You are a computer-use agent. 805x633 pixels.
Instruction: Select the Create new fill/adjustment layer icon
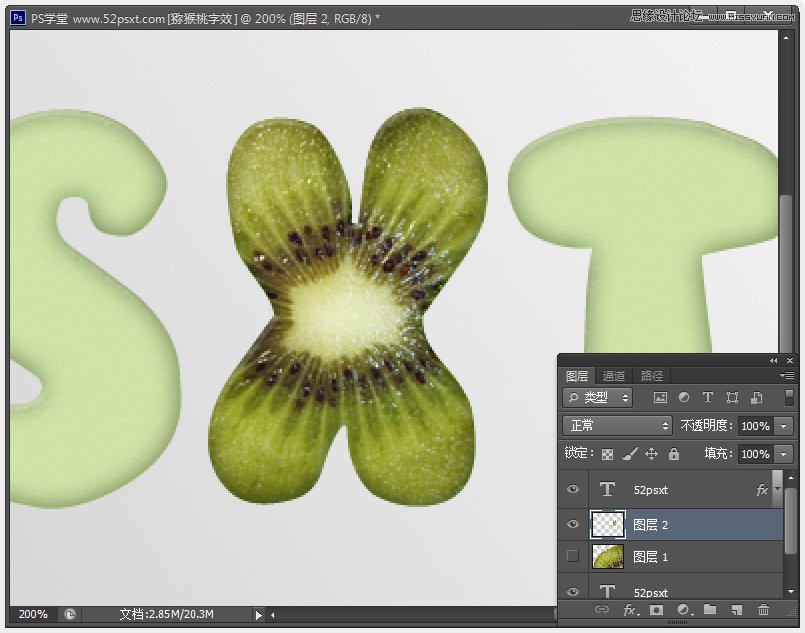tap(682, 610)
